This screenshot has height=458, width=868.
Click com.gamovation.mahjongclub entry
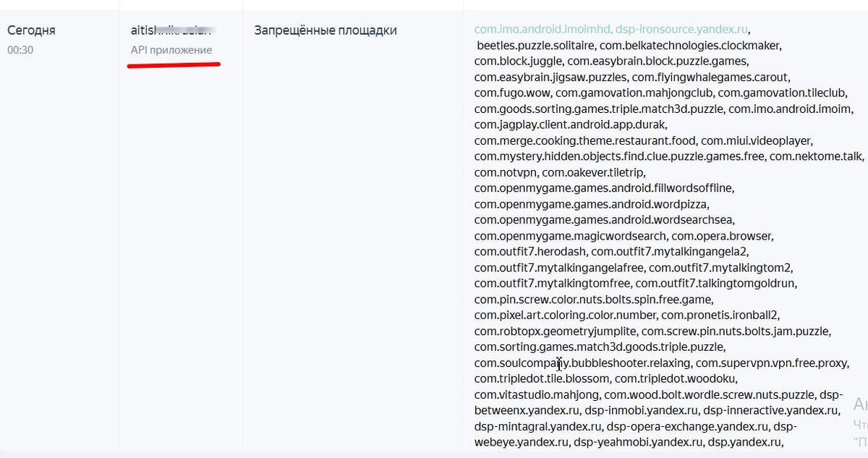click(x=634, y=93)
